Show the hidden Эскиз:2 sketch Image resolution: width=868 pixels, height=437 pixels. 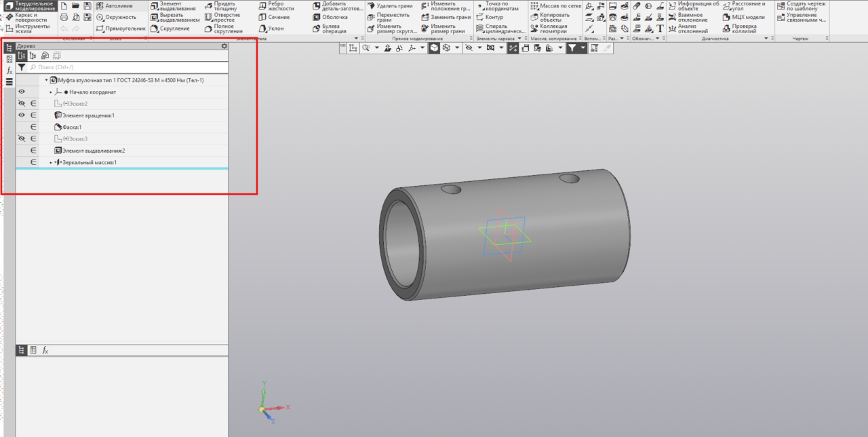(22, 103)
